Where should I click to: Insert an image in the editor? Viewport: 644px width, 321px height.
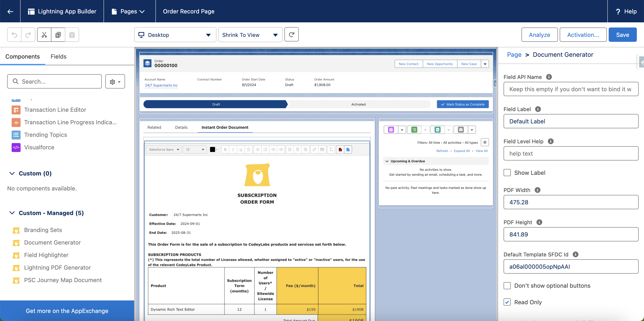322,150
